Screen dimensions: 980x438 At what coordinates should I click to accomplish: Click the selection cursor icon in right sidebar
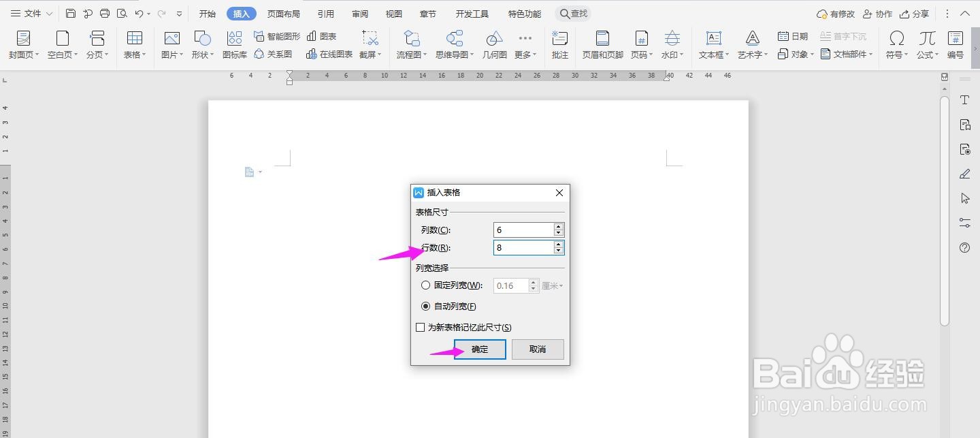pyautogui.click(x=964, y=198)
